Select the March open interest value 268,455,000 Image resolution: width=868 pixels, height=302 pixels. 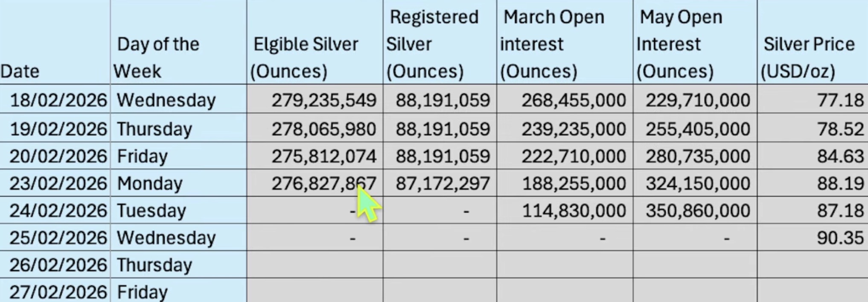[x=574, y=100]
